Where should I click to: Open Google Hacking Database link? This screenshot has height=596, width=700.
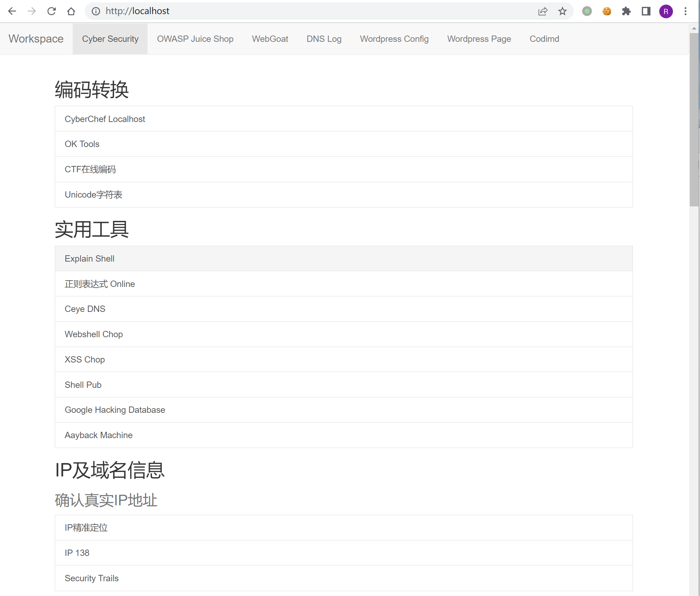tap(115, 410)
